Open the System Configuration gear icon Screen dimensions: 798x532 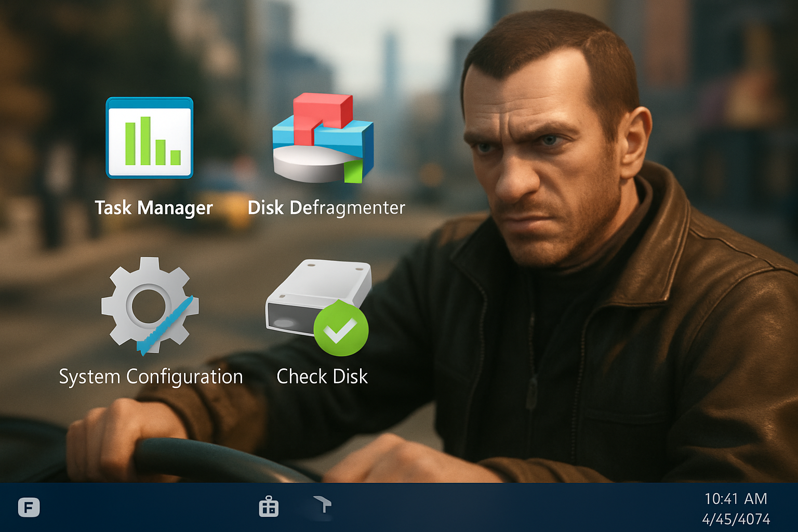tap(149, 305)
